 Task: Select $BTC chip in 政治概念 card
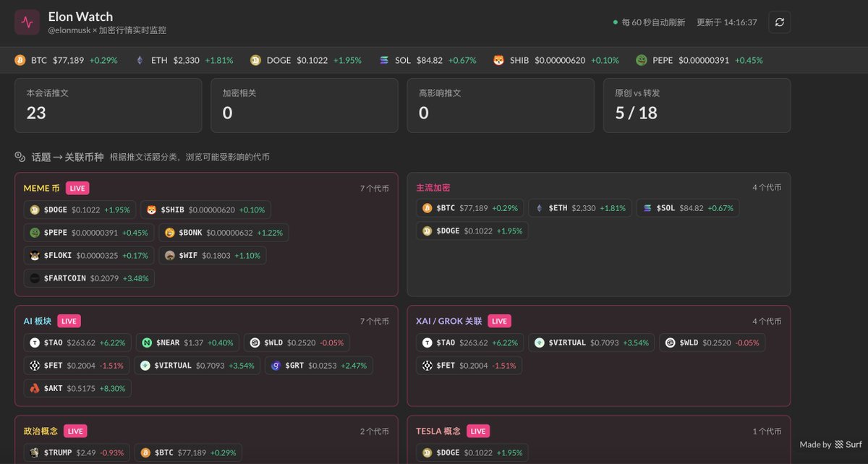[x=188, y=452]
